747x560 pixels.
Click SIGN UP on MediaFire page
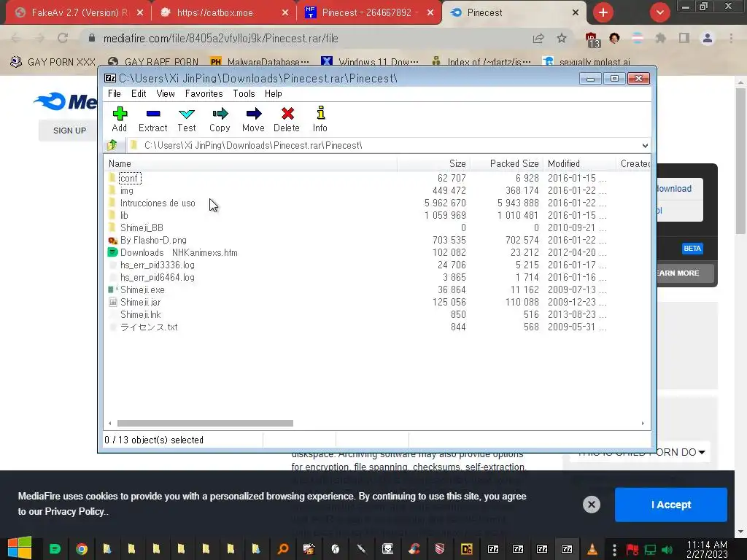69,131
